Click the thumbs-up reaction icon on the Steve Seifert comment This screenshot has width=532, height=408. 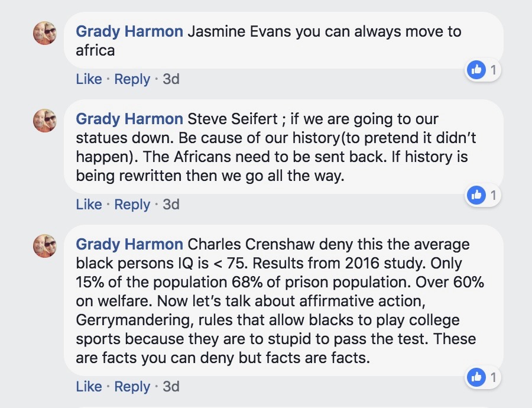(x=476, y=195)
